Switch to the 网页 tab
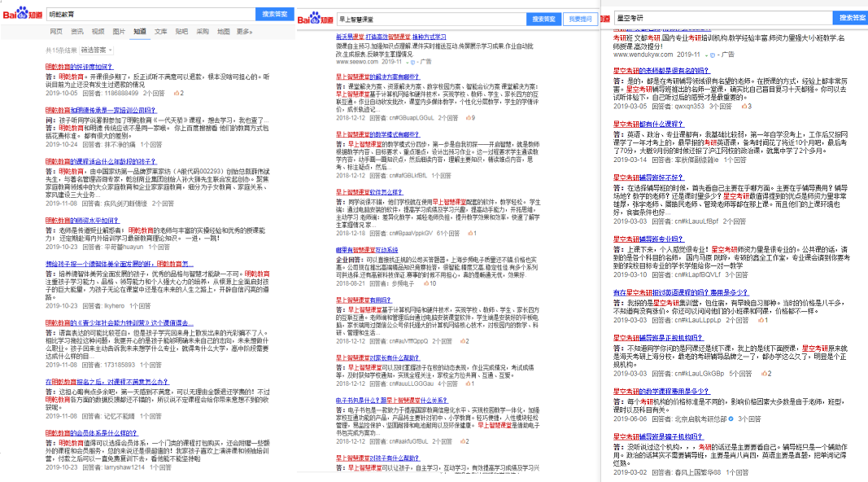The height and width of the screenshot is (482, 868). click(56, 32)
